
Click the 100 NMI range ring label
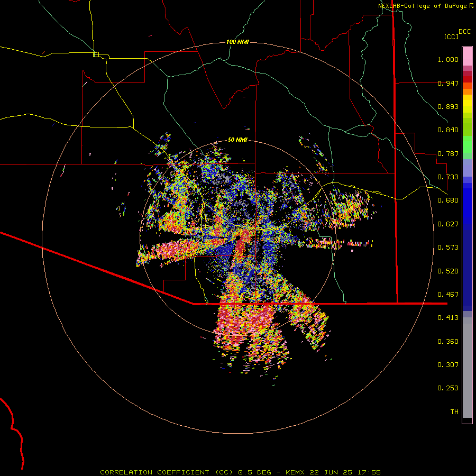coord(237,42)
